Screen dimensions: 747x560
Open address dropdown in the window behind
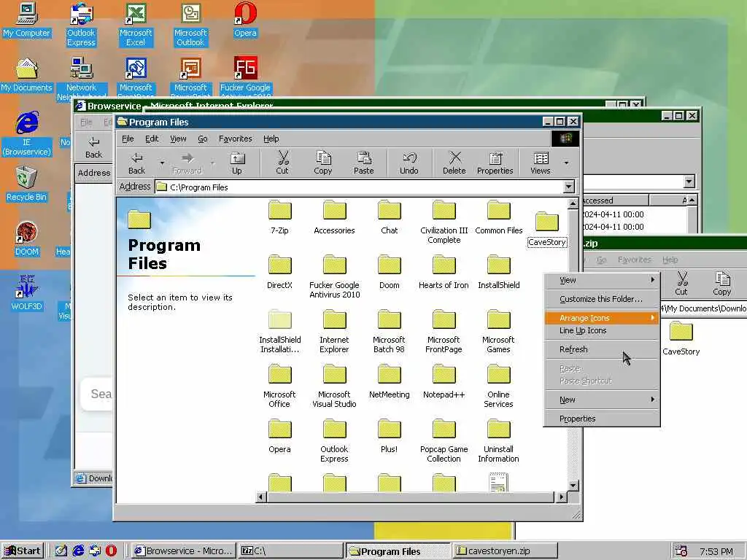[x=689, y=181]
